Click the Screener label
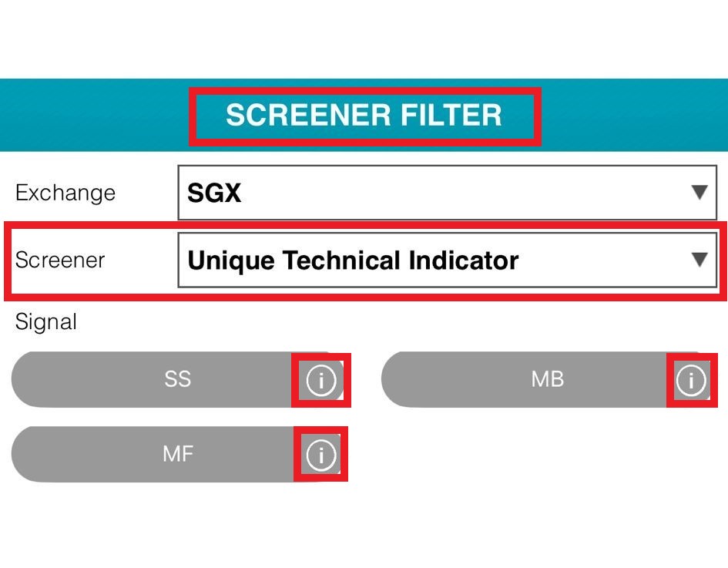728x568 pixels. click(60, 260)
